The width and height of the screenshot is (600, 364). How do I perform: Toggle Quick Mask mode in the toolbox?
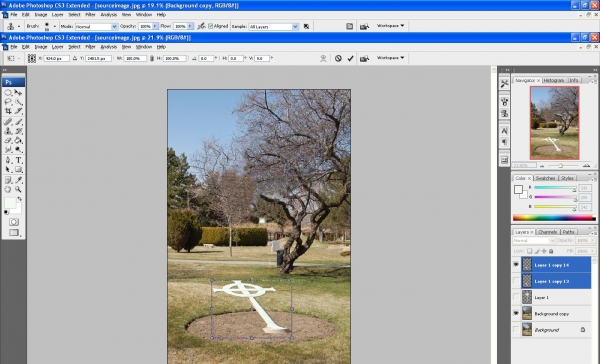14,222
